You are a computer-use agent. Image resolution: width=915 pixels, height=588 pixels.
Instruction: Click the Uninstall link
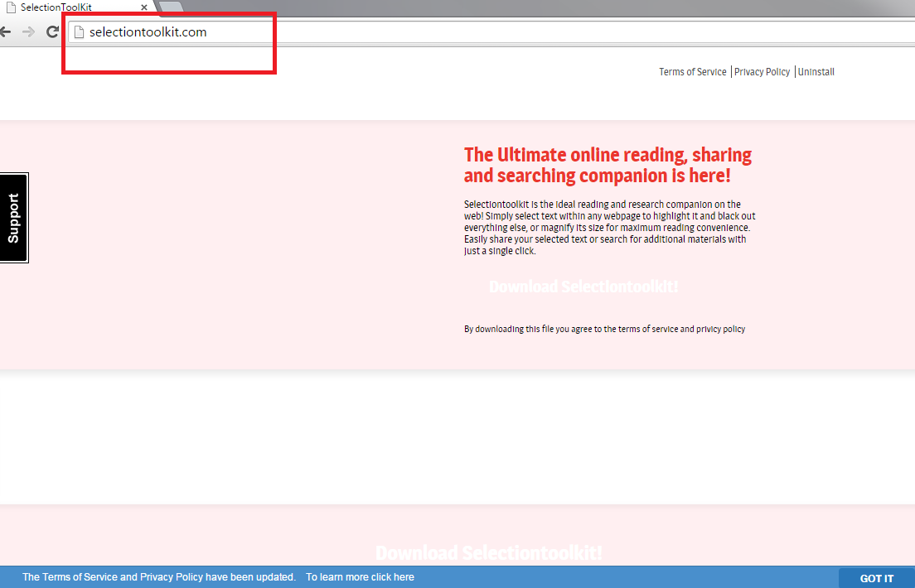tap(816, 72)
